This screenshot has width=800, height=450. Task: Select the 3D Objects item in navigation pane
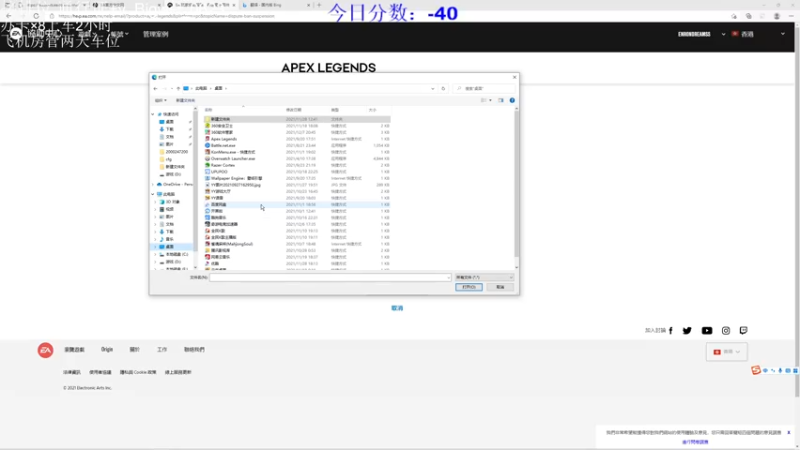pyautogui.click(x=172, y=202)
